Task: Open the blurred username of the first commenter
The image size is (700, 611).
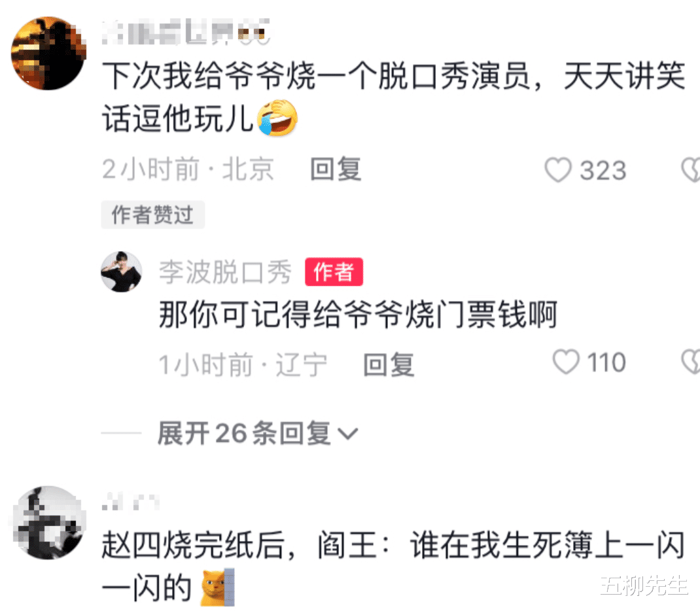Action: click(x=186, y=31)
